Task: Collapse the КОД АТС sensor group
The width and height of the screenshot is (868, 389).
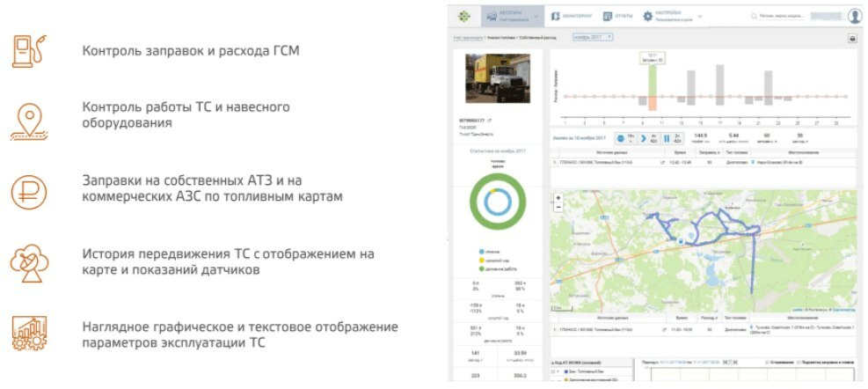Action: click(553, 363)
